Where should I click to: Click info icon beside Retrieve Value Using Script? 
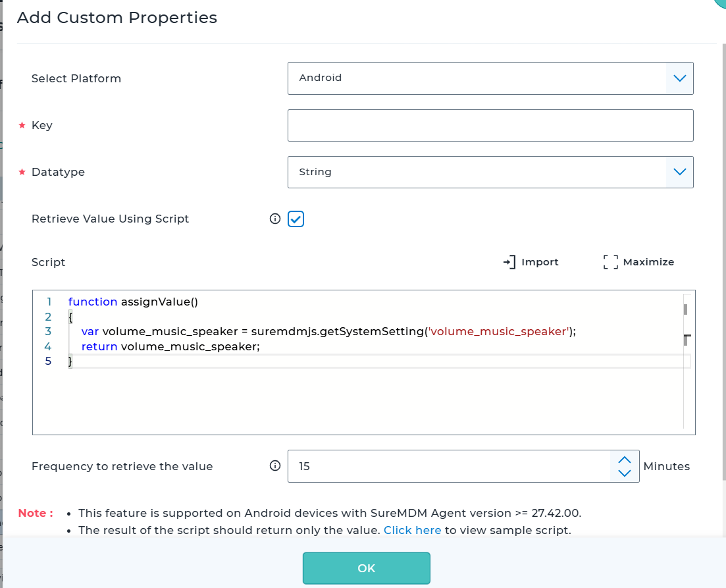[x=275, y=219]
